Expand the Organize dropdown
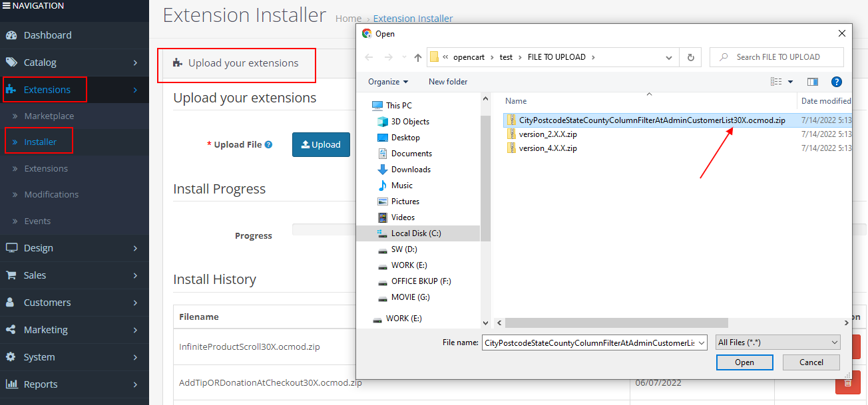868x405 pixels. [386, 81]
